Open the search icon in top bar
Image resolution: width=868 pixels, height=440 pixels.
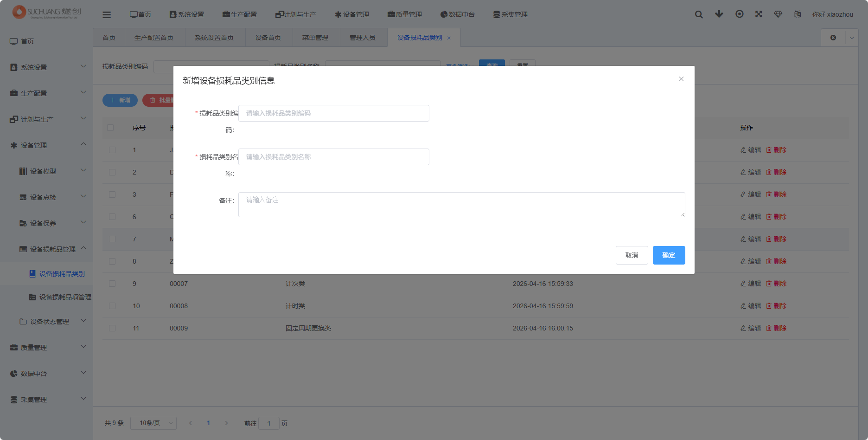pyautogui.click(x=699, y=14)
